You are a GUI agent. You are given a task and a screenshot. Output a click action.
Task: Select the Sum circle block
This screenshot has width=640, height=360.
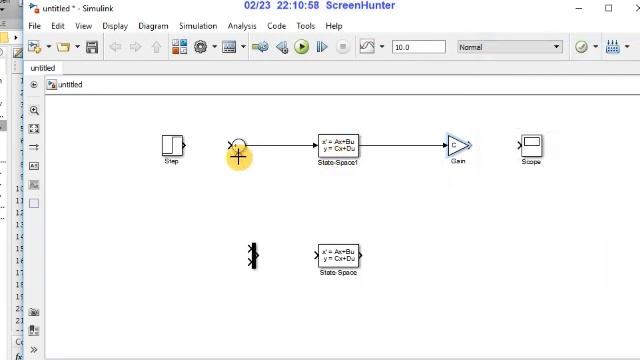pyautogui.click(x=239, y=145)
